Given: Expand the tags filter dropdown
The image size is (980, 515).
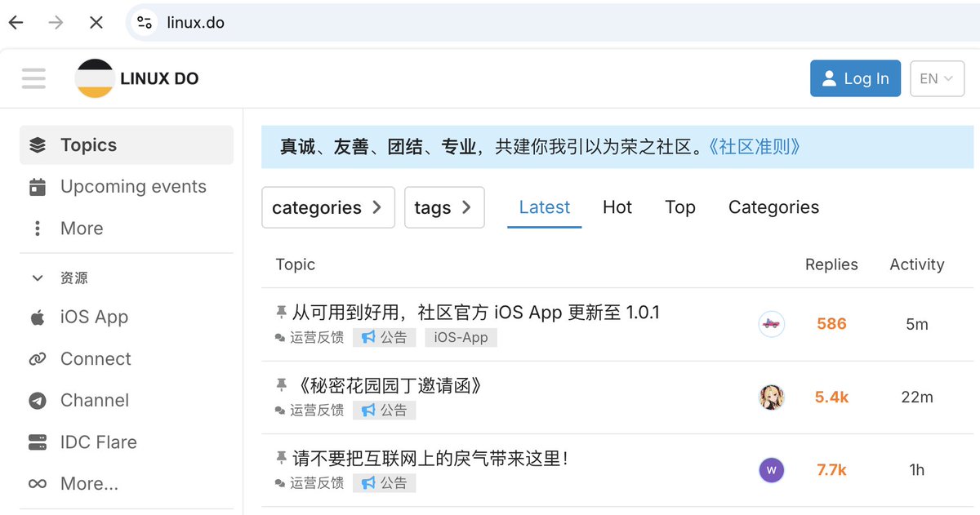Looking at the screenshot, I should point(444,207).
